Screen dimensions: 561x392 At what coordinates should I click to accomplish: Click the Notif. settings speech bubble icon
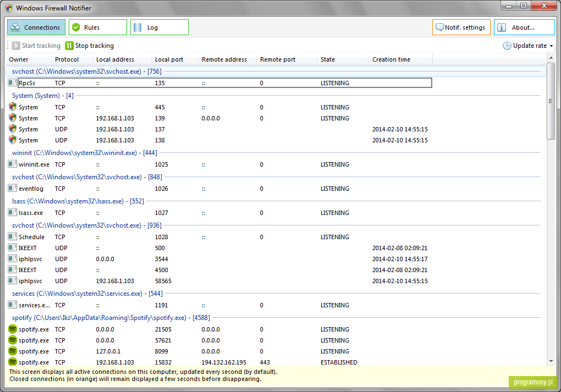(439, 27)
